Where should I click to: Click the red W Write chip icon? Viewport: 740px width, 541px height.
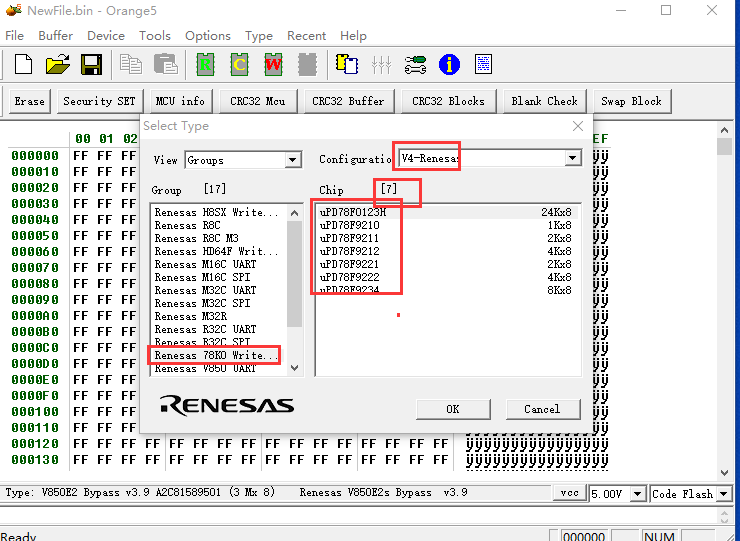tap(273, 64)
